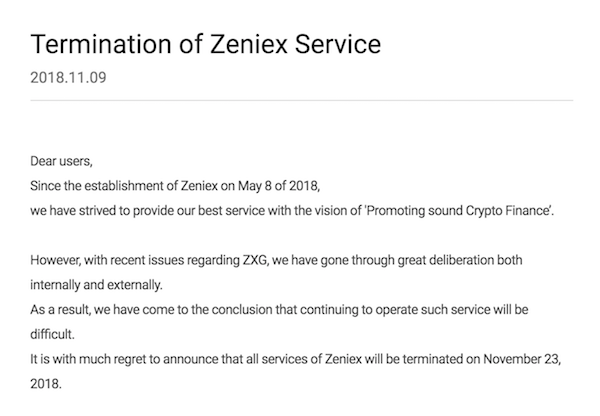Viewport: 600px width, 416px height.
Task: Click 'November 23,' termination date text
Action: pos(522,359)
